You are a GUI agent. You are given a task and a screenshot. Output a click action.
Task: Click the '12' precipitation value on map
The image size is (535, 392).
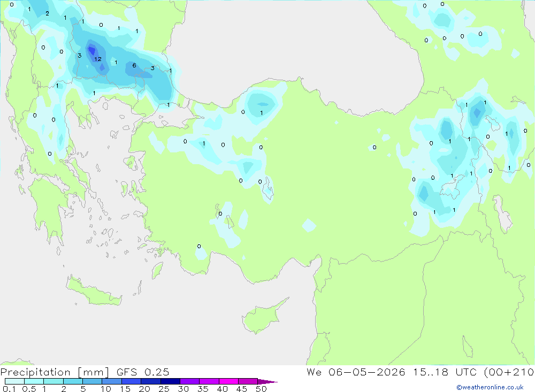(98, 59)
